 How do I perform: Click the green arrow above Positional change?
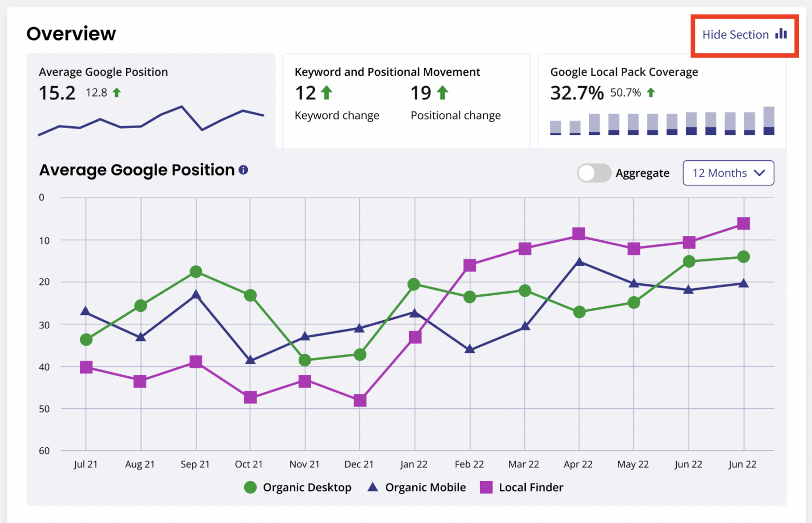(443, 92)
